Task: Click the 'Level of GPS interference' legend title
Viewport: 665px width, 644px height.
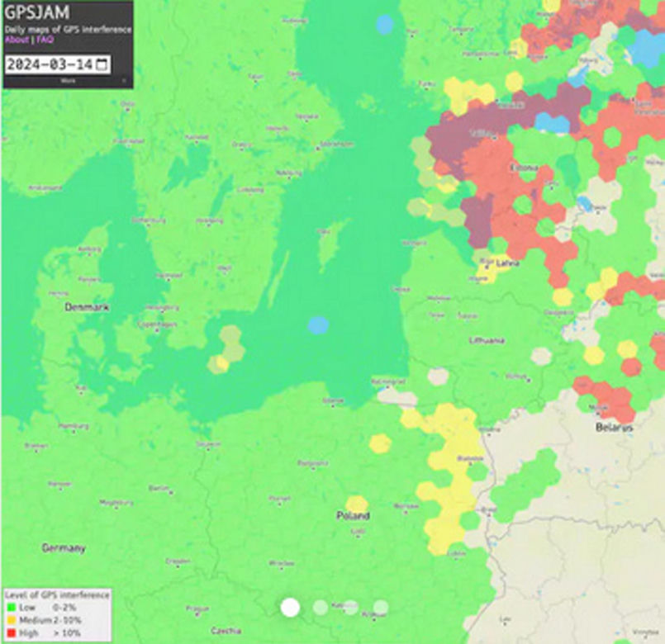Action: (x=57, y=595)
